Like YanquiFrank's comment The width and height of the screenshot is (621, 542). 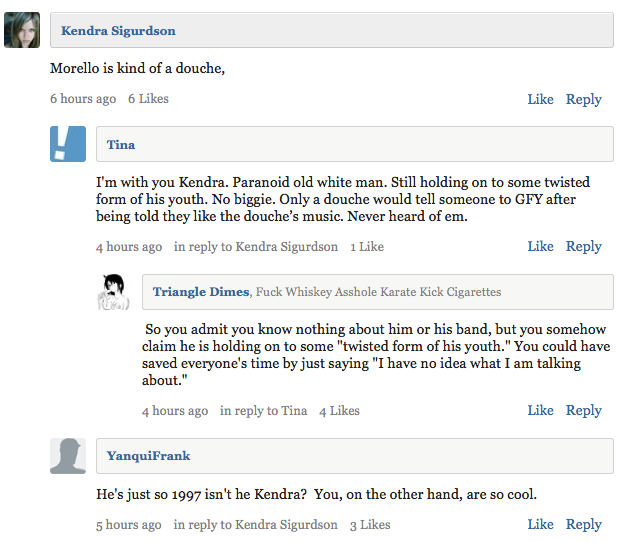click(x=540, y=524)
